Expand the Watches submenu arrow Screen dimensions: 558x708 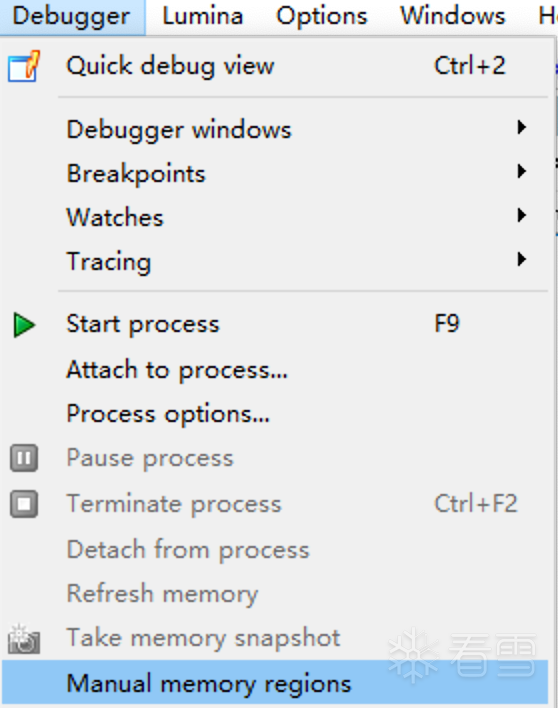521,215
